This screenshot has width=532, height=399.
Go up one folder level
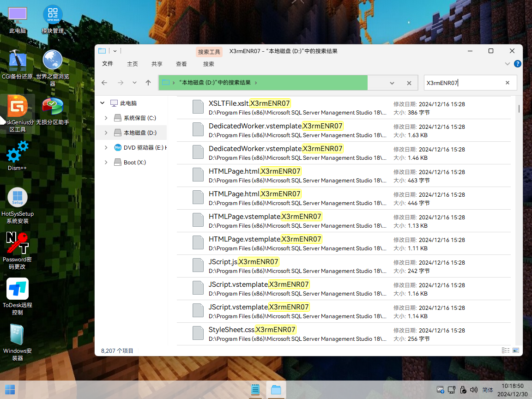point(148,83)
